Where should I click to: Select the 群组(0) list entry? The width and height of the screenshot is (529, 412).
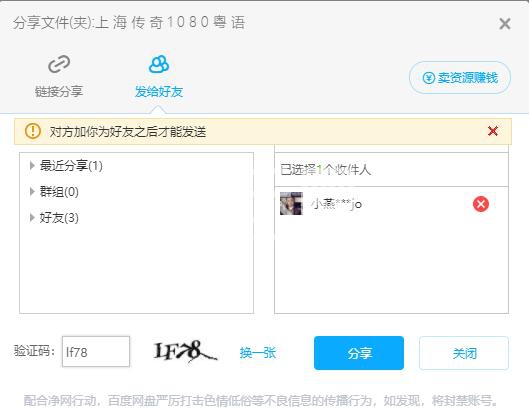coord(59,192)
